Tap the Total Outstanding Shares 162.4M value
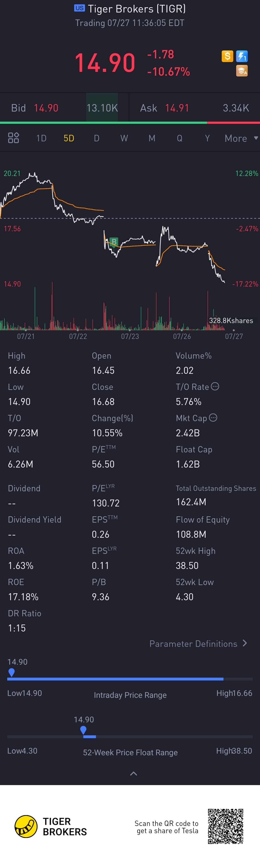The height and width of the screenshot is (868, 260). point(191,502)
